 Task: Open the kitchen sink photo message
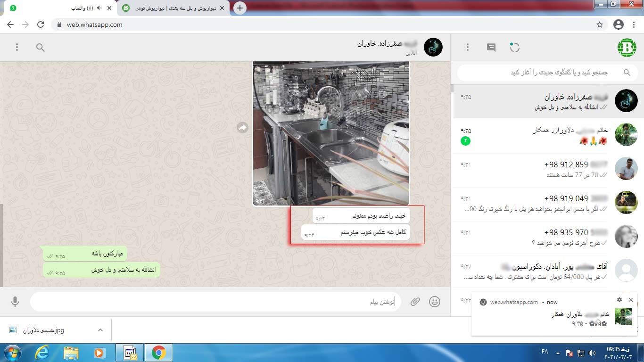tap(331, 133)
